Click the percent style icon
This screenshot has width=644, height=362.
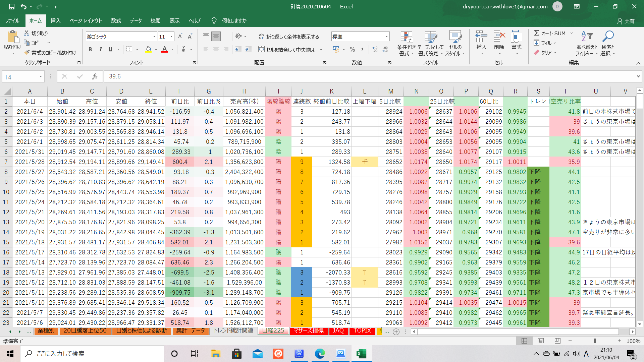[352, 50]
